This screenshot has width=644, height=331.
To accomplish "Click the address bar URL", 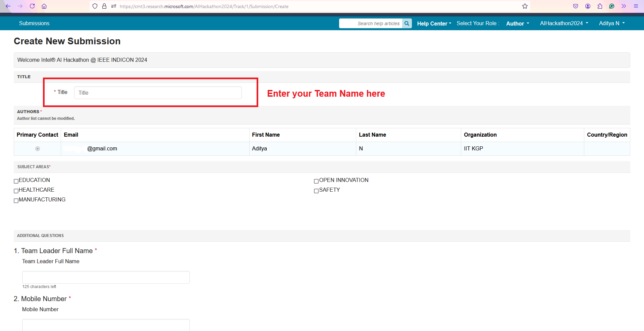I will tap(204, 6).
